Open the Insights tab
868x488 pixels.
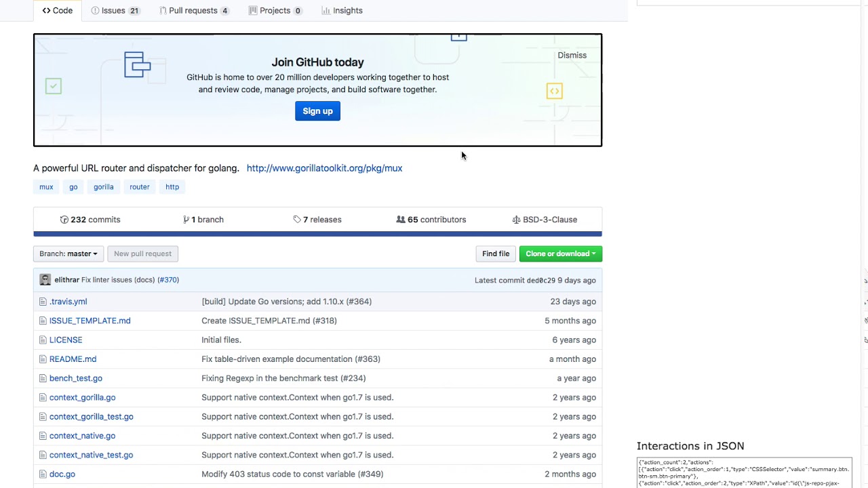[x=342, y=10]
